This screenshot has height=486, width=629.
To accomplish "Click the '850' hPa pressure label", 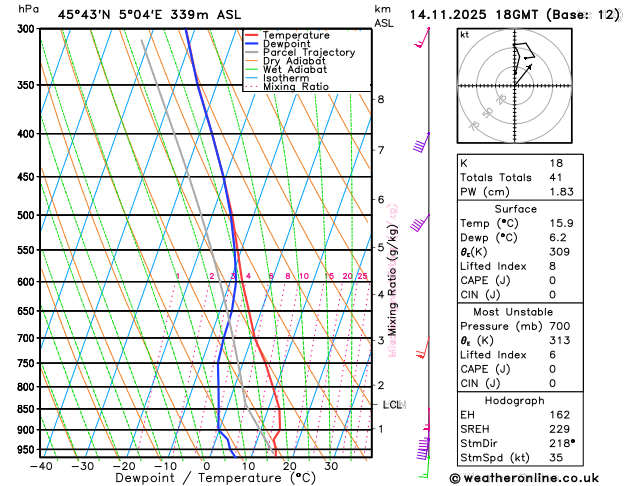I will point(28,409).
